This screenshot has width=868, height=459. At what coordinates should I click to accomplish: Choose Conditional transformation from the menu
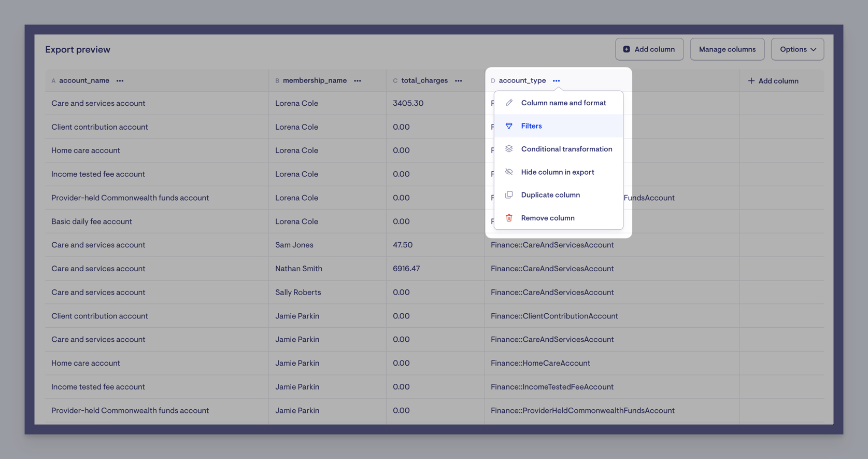[559, 149]
